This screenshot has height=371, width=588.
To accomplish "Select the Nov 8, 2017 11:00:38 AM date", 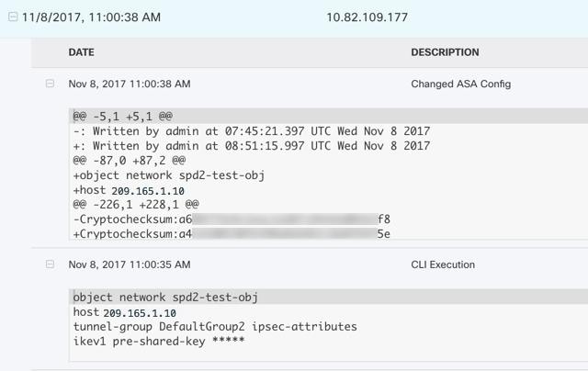I will [130, 84].
